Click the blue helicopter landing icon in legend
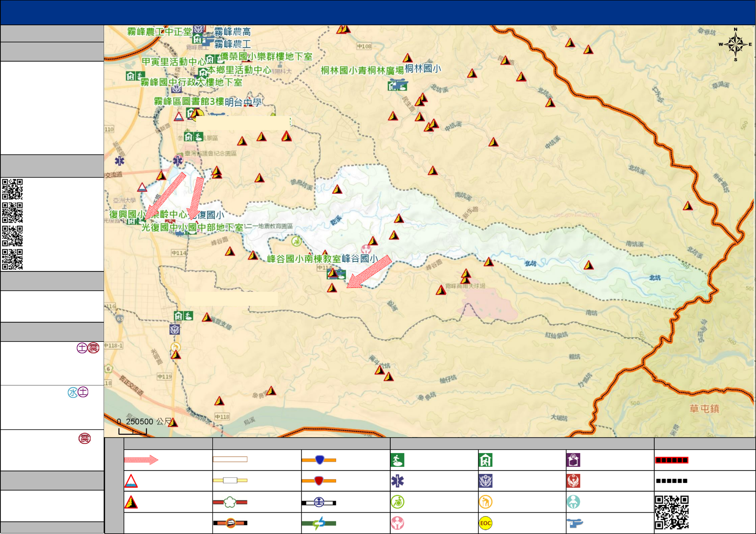 click(x=575, y=523)
